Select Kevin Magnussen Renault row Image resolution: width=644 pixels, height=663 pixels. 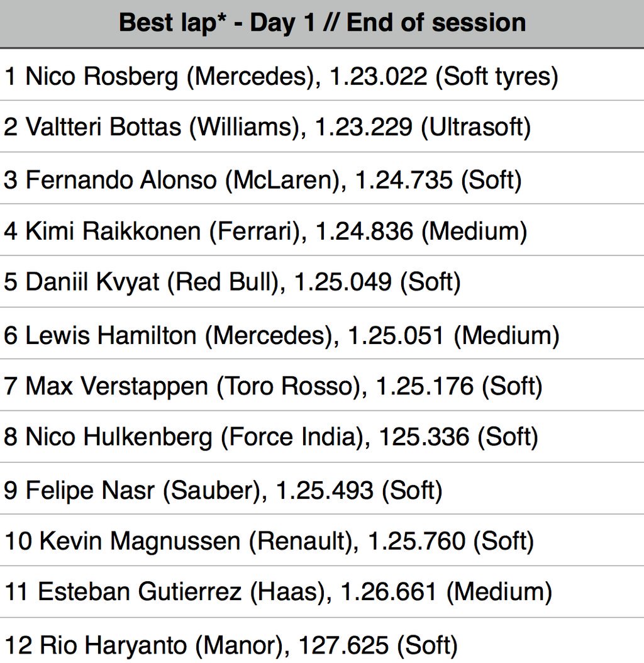tap(322, 540)
